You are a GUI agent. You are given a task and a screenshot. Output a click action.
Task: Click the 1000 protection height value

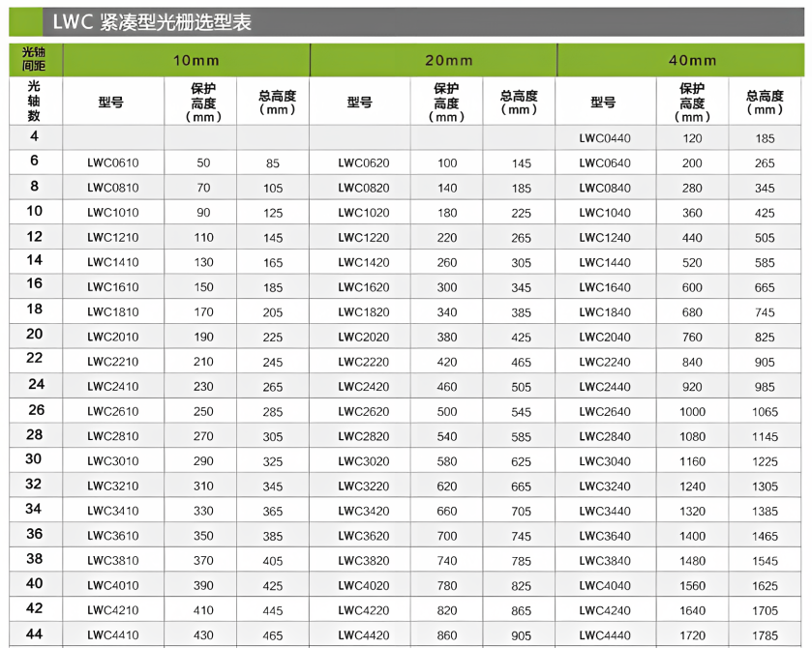(x=692, y=412)
